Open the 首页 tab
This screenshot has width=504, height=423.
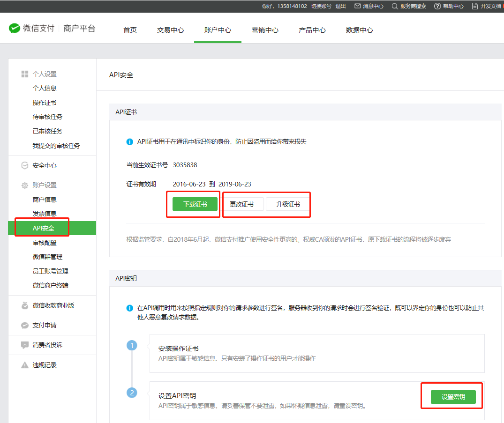(x=130, y=30)
